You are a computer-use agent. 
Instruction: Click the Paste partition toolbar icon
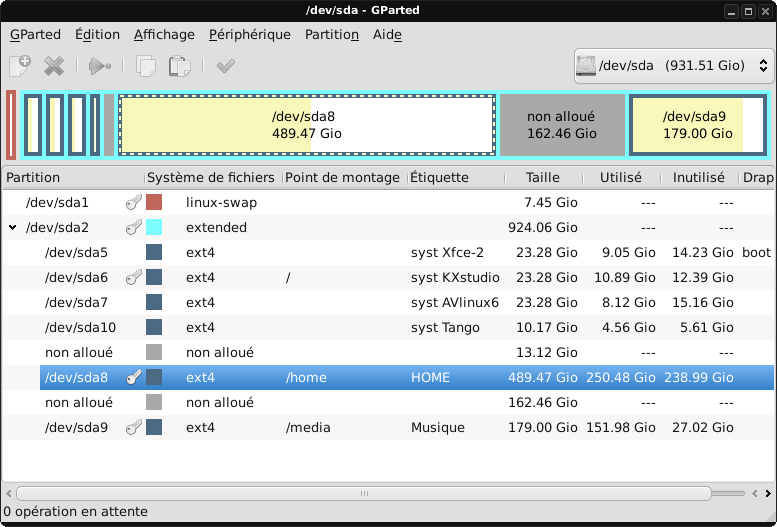[x=179, y=65]
